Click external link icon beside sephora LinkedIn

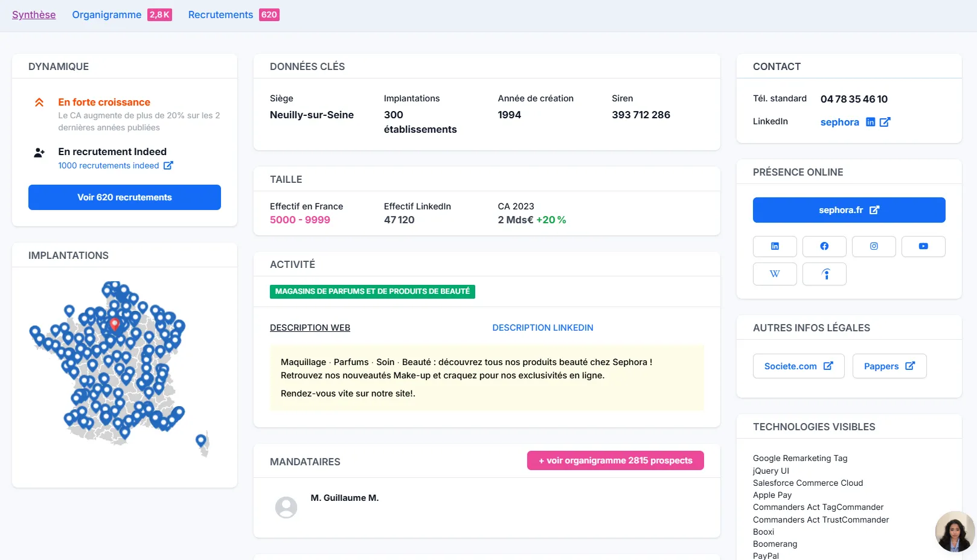(x=885, y=122)
